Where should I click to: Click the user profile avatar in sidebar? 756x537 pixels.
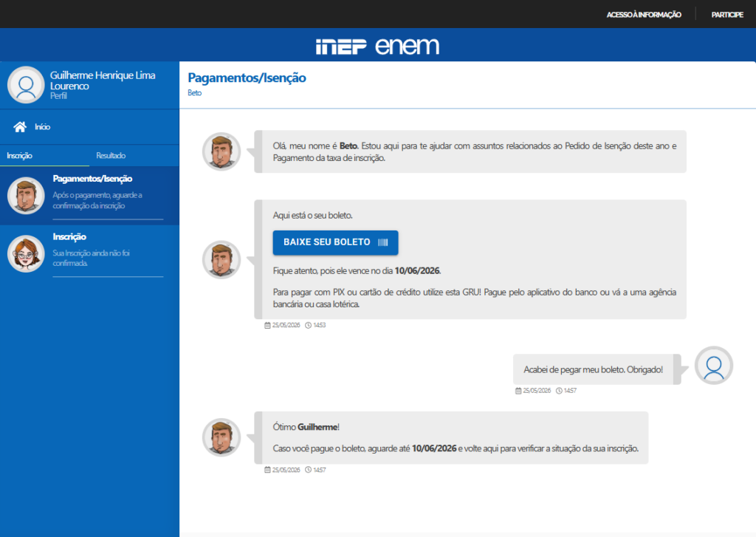tap(26, 85)
